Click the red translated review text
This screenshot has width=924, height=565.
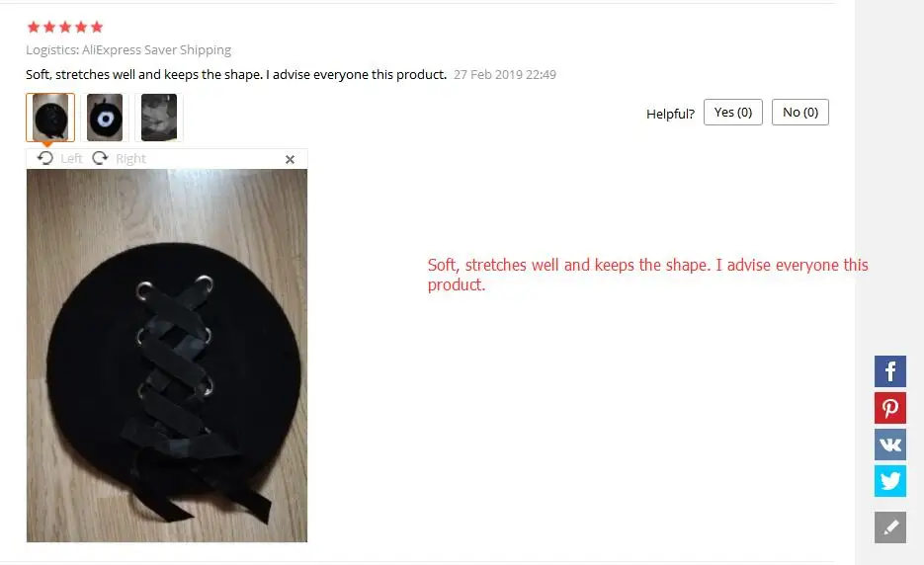(647, 275)
